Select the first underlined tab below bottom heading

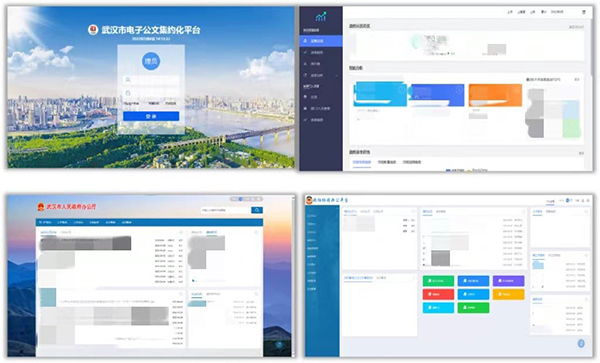pos(362,163)
